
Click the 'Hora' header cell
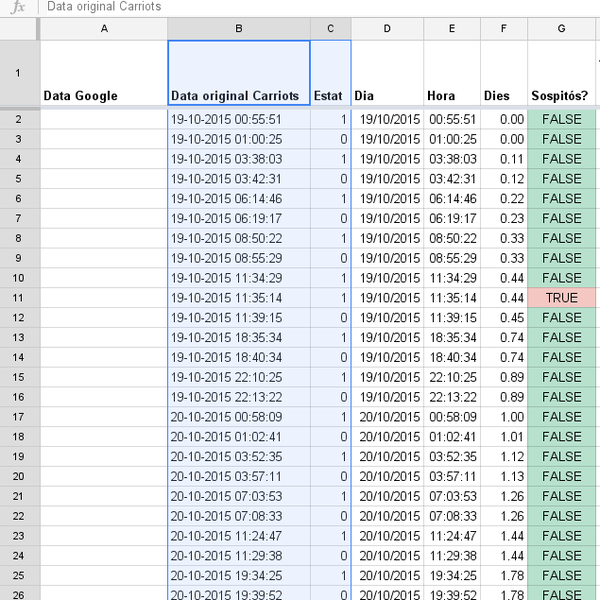tap(451, 74)
